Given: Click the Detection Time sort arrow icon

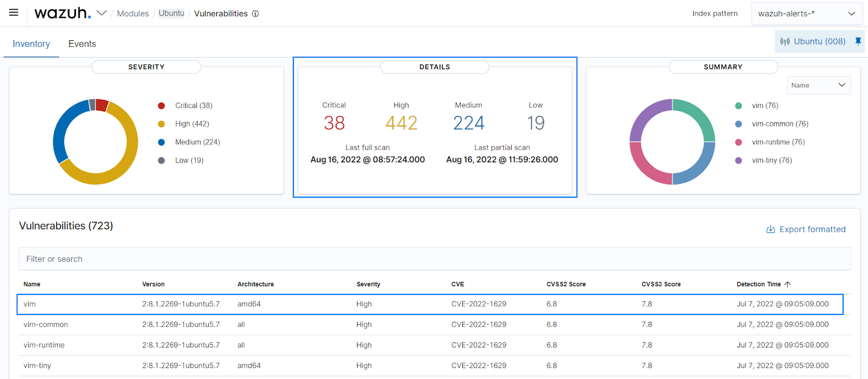Looking at the screenshot, I should [x=788, y=284].
